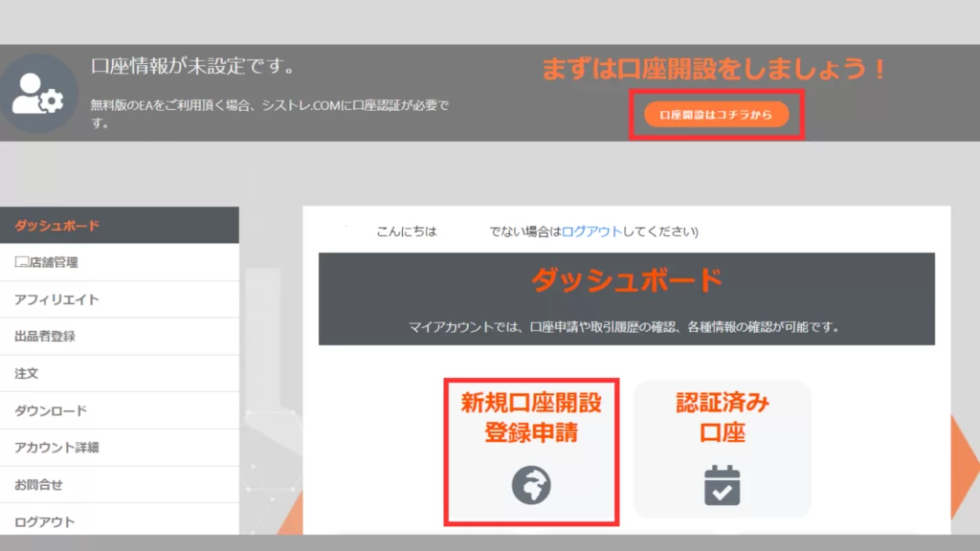Click the まずは口座開設をしましょう！ text
980x551 pixels.
[714, 69]
